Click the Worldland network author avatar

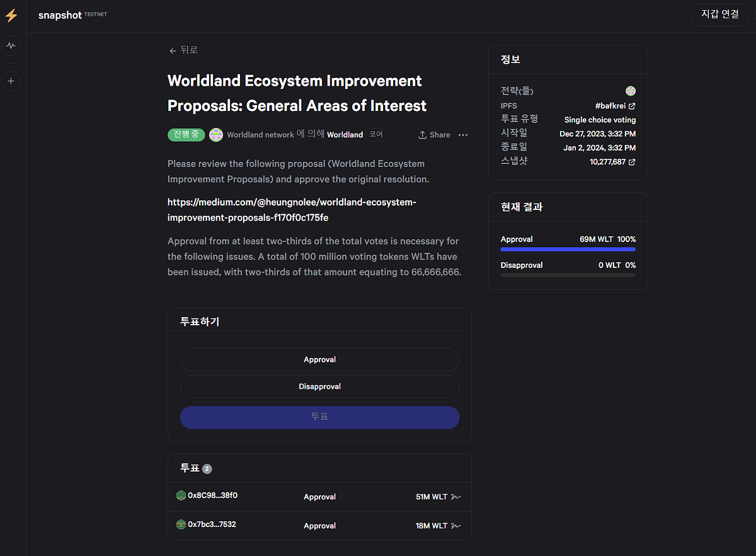click(x=216, y=134)
